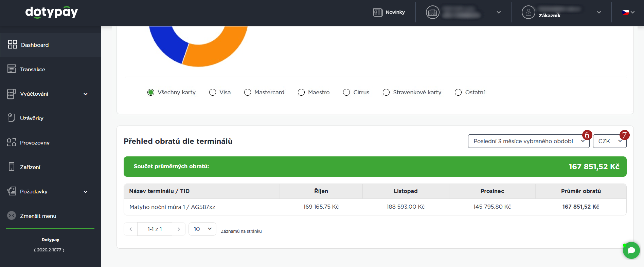This screenshot has height=267, width=644.
Task: Click the Matyho noční můra 1 terminal row
Action: [172, 207]
